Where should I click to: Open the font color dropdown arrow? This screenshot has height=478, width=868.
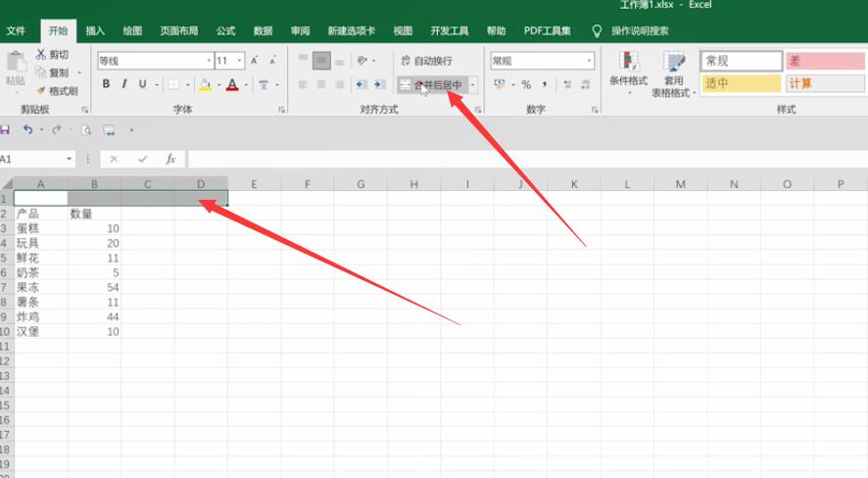pyautogui.click(x=246, y=84)
